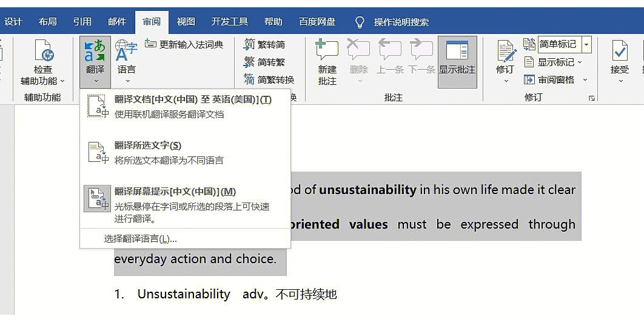The image size is (644, 322).
Task: Click the 翻译屏幕提示 icon
Action: [x=98, y=198]
